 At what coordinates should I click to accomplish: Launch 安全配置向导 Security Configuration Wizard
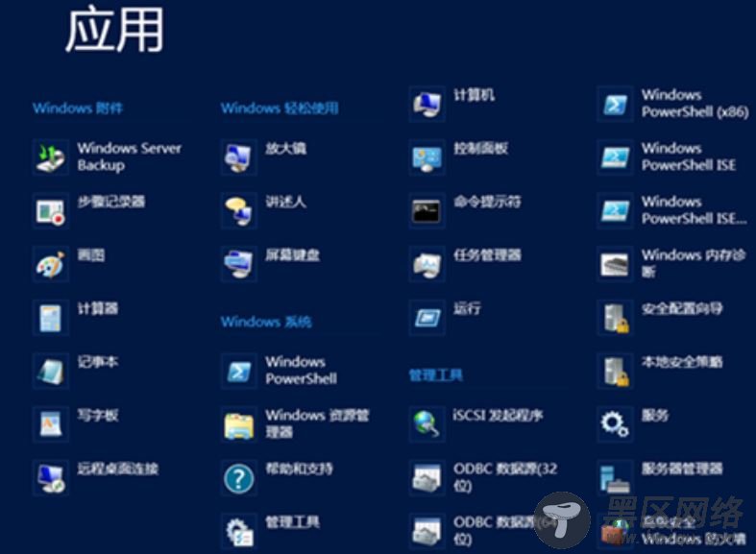[660, 317]
